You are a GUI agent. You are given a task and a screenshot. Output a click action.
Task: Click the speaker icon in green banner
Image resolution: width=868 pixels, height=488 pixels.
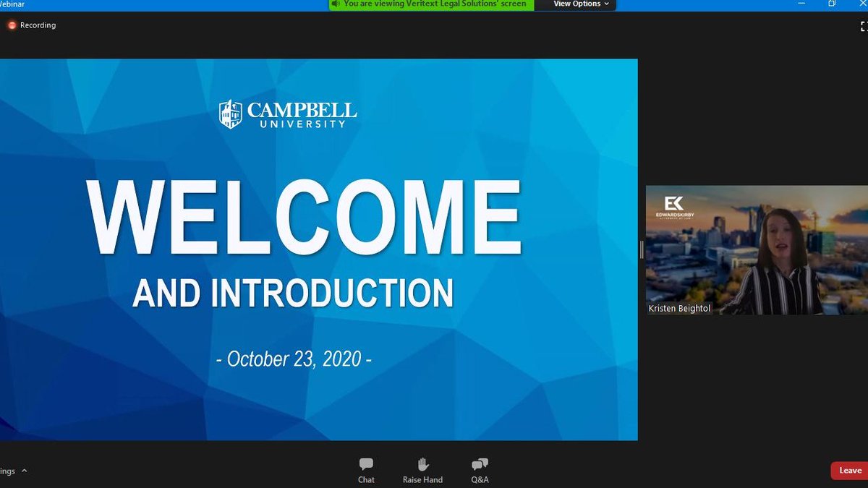point(336,4)
